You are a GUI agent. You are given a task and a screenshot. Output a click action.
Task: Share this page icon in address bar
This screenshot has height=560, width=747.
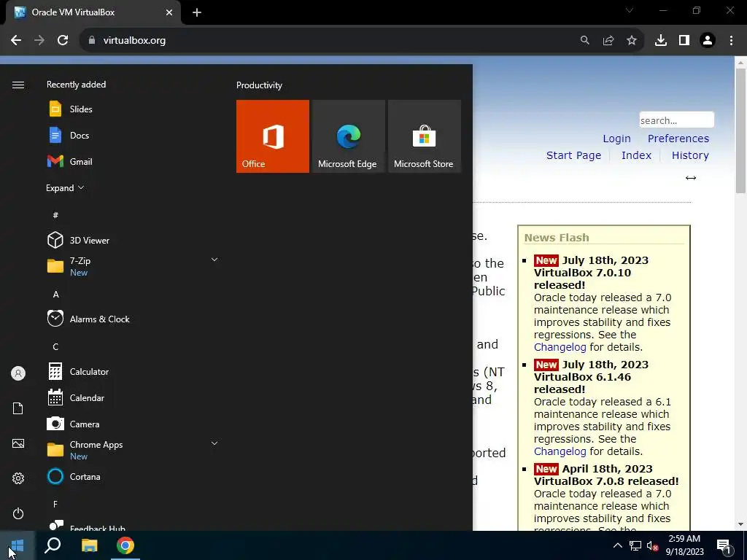coord(608,41)
